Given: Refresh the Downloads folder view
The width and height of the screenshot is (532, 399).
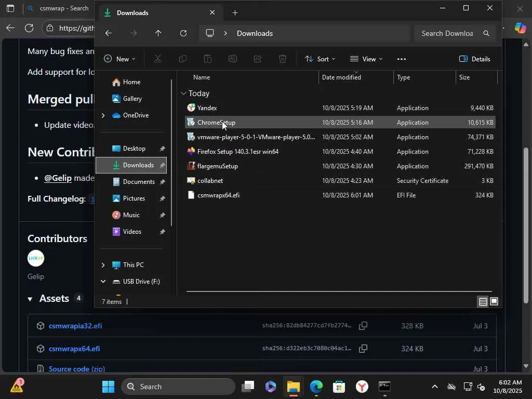Looking at the screenshot, I should (183, 33).
